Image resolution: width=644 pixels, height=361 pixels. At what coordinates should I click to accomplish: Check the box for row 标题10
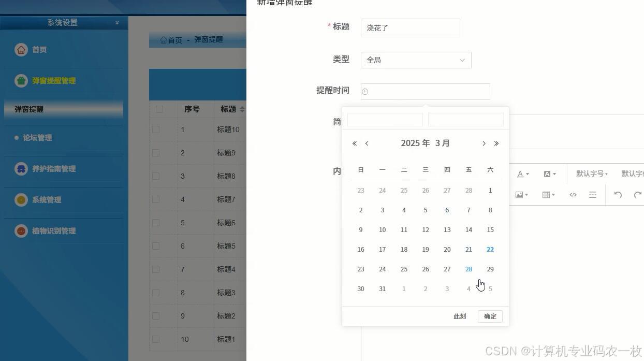click(x=156, y=129)
